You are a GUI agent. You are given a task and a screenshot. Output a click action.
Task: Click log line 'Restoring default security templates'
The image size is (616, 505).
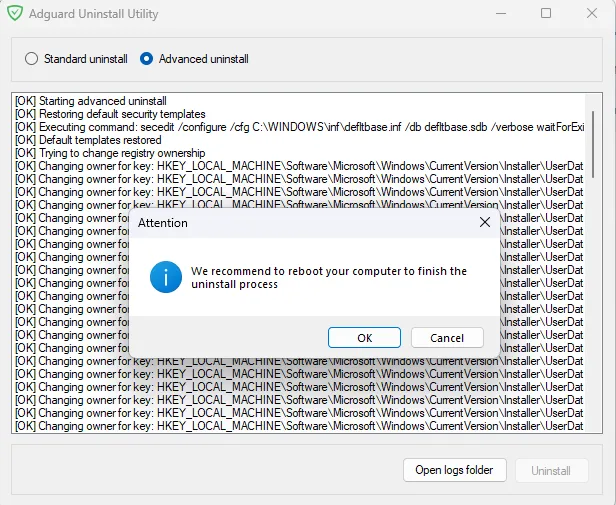point(110,114)
